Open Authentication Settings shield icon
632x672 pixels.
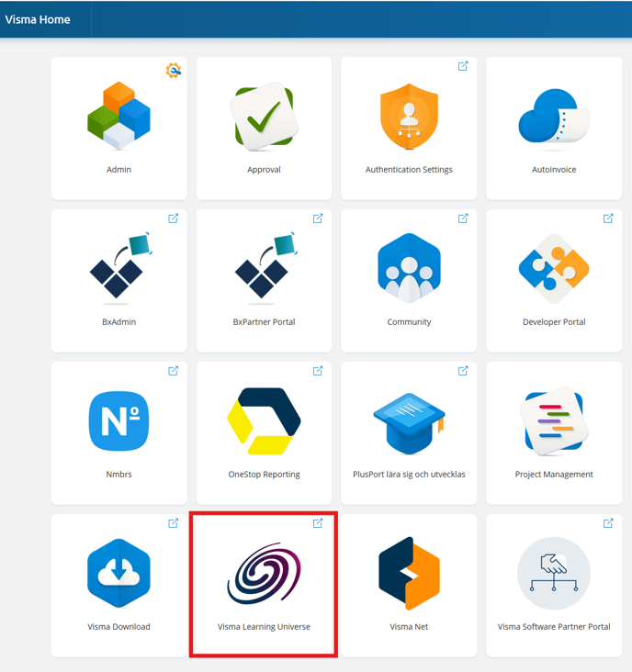(409, 117)
